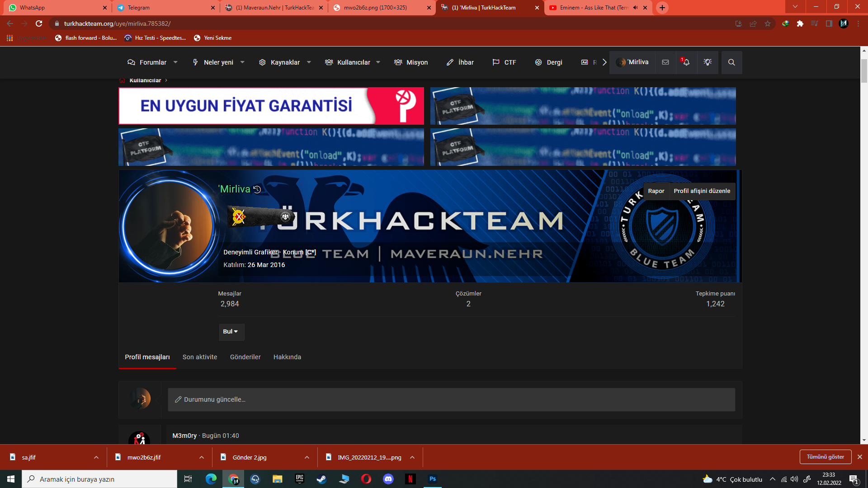Open the Chrome three-dot menu

[858, 23]
